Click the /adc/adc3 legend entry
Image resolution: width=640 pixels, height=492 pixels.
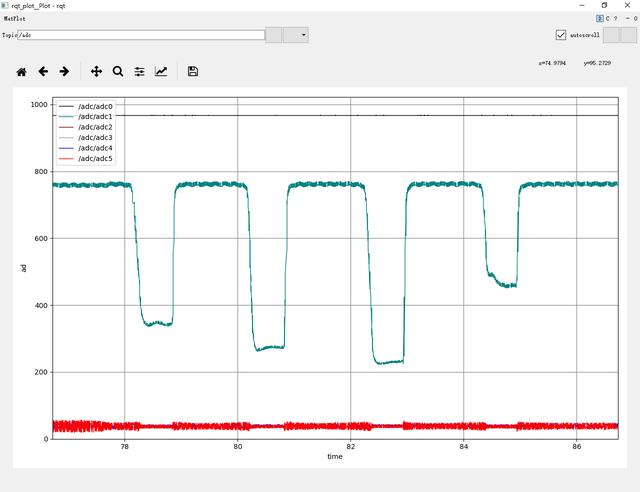[x=86, y=138]
